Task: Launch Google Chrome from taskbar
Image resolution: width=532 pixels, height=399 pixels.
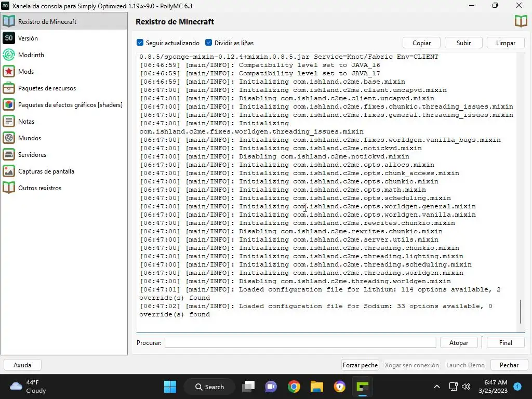Action: [x=294, y=387]
